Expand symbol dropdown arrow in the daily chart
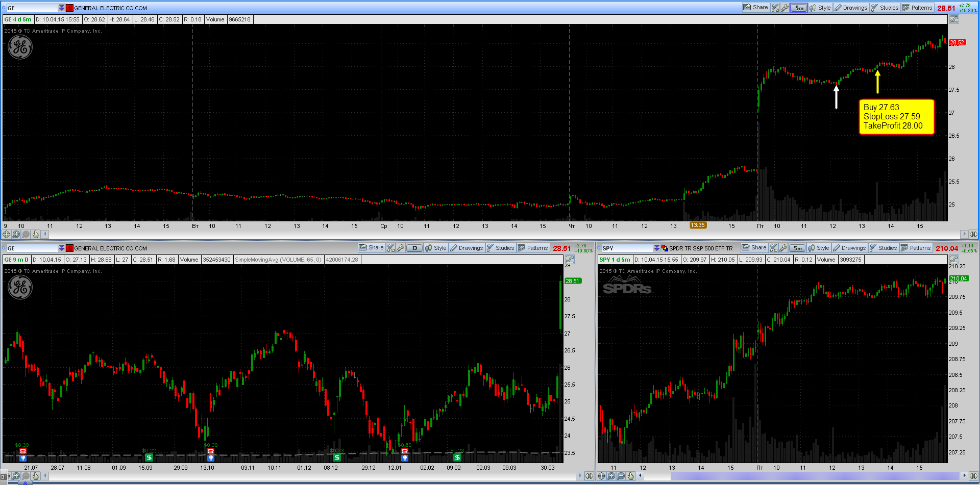The image size is (980, 485). pos(62,248)
